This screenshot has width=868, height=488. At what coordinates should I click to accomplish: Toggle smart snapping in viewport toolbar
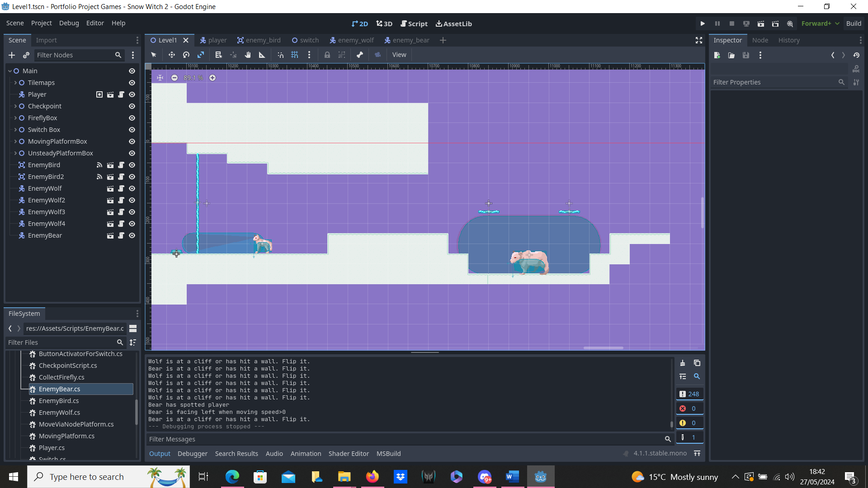[281, 55]
